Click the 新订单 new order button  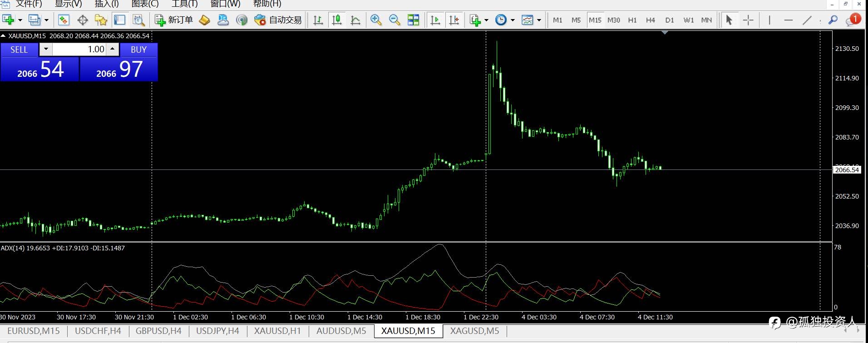pyautogui.click(x=174, y=20)
